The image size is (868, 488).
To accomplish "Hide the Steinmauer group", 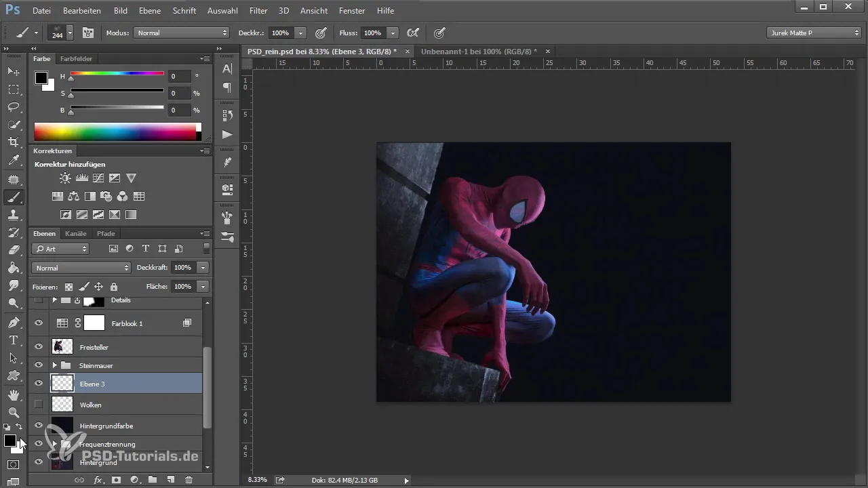I will 39,365.
